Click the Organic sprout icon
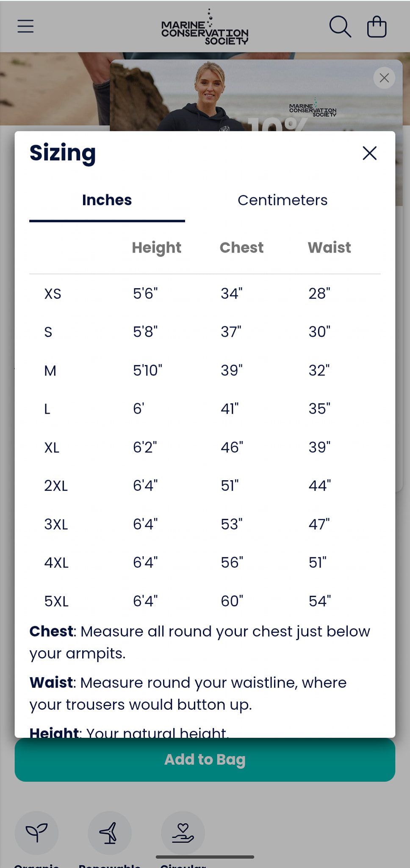Viewport: 410px width, 868px height. [x=36, y=833]
